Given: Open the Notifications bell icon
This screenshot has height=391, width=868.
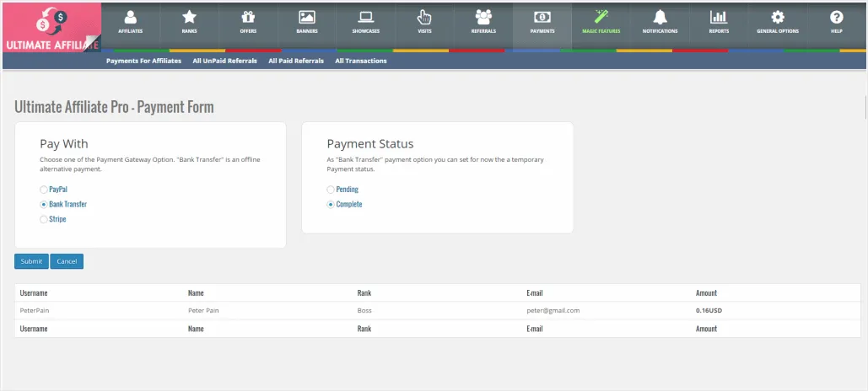Looking at the screenshot, I should pyautogui.click(x=660, y=18).
